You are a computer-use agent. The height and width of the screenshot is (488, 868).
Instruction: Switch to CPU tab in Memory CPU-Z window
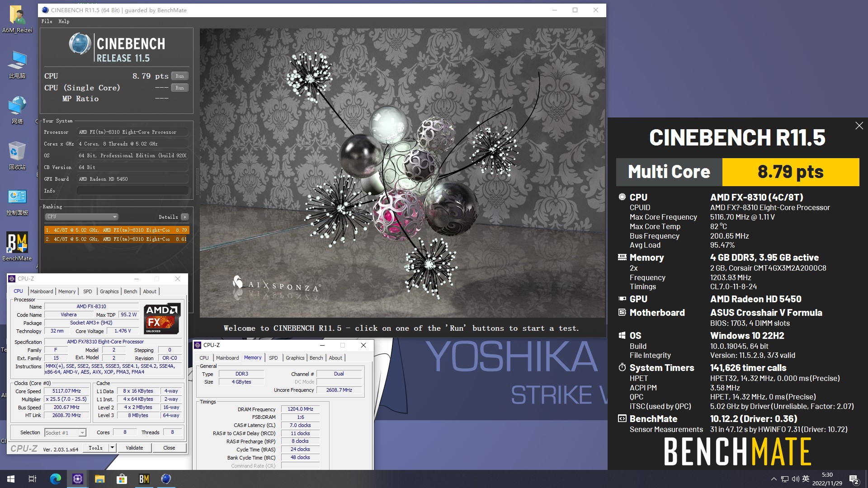(x=204, y=358)
